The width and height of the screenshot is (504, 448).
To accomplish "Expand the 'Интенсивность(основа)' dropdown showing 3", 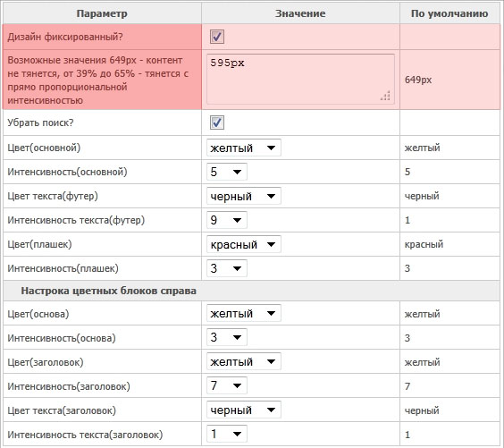I will coord(227,337).
